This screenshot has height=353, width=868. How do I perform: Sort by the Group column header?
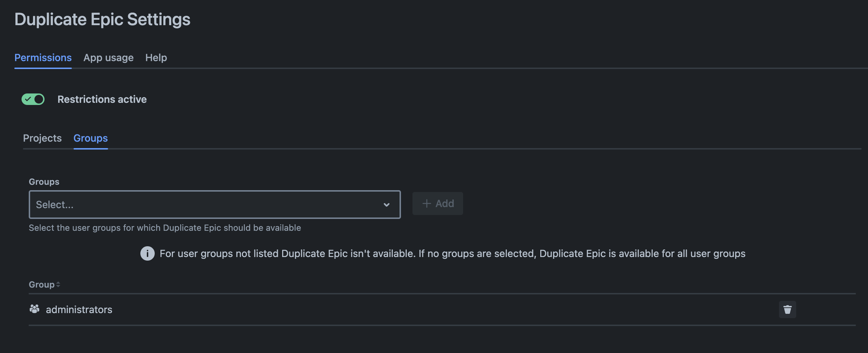pyautogui.click(x=42, y=285)
